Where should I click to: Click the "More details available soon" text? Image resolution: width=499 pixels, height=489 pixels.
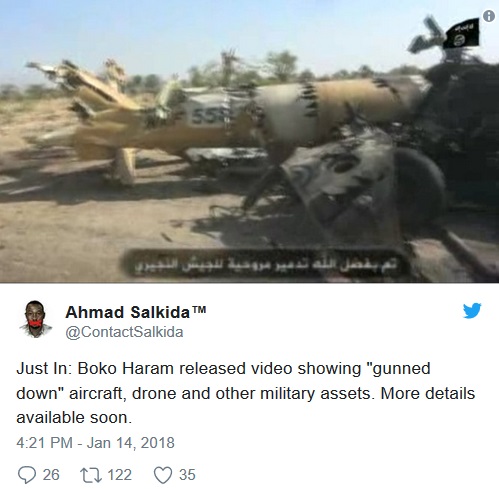[246, 405]
